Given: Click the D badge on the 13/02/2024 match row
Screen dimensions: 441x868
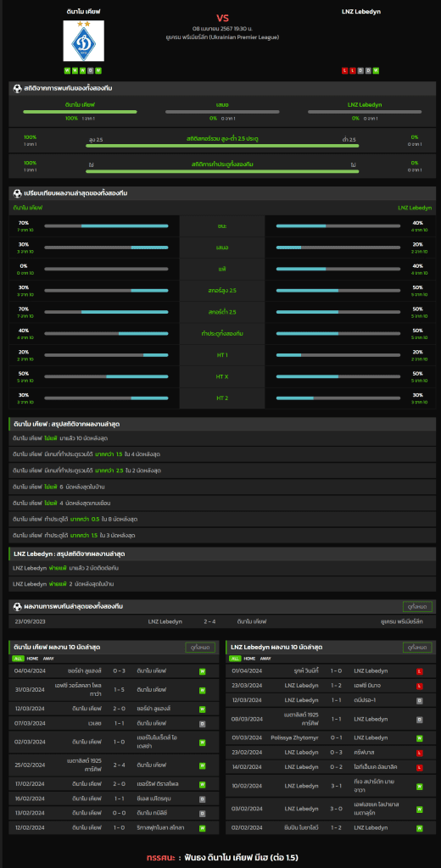Looking at the screenshot, I should 202,814.
